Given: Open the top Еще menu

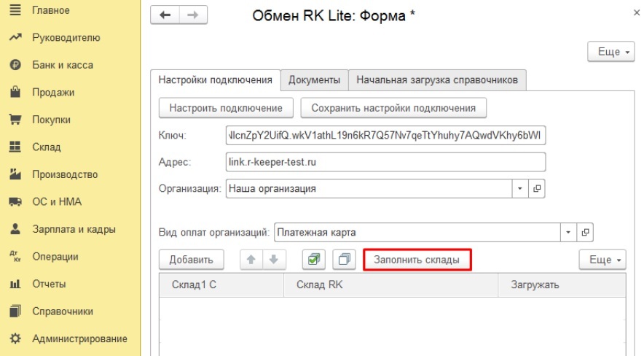Looking at the screenshot, I should (611, 52).
